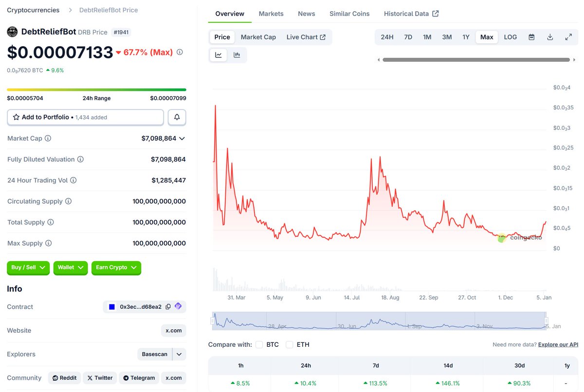Click the 30d 90.3% change cell

(x=519, y=383)
